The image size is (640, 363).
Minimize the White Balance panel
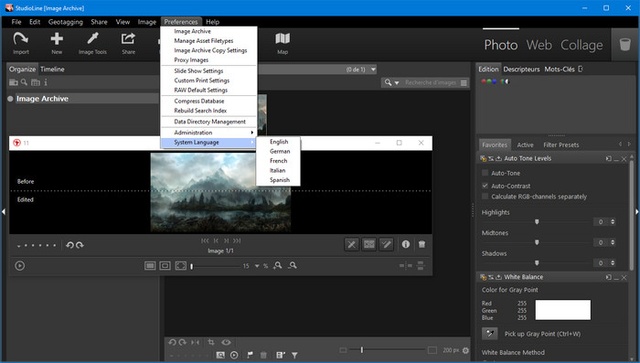click(x=616, y=277)
